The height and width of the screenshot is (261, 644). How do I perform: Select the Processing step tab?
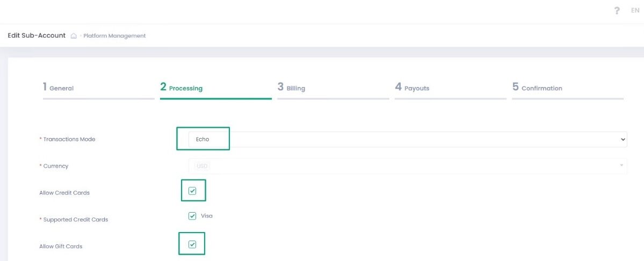click(x=182, y=88)
